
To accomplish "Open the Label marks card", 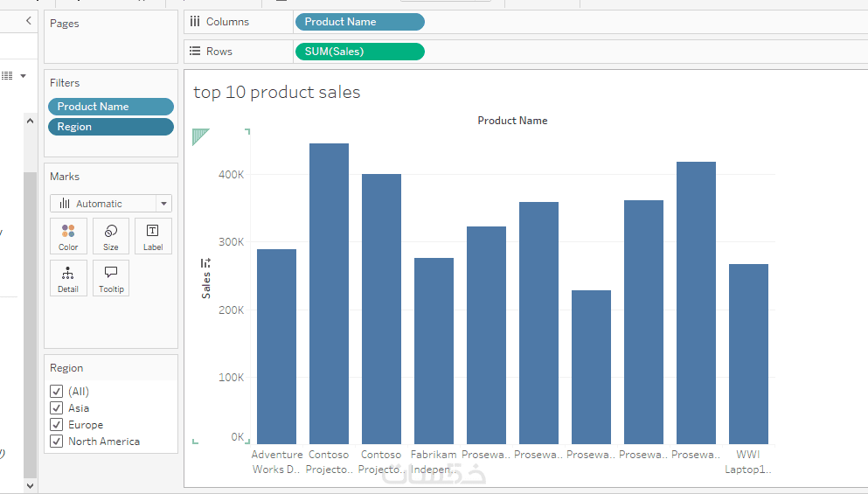I will (153, 236).
